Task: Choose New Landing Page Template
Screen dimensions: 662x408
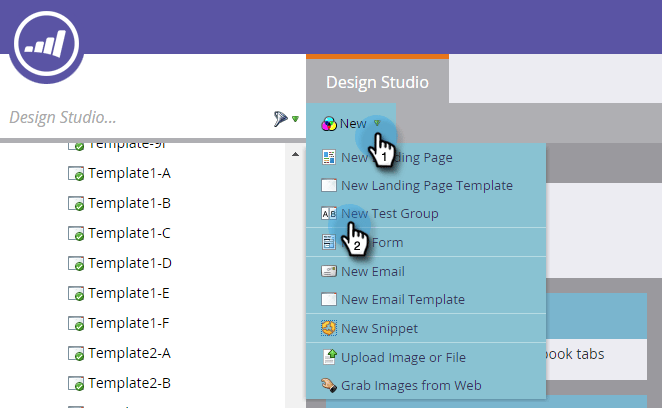Action: [x=426, y=185]
